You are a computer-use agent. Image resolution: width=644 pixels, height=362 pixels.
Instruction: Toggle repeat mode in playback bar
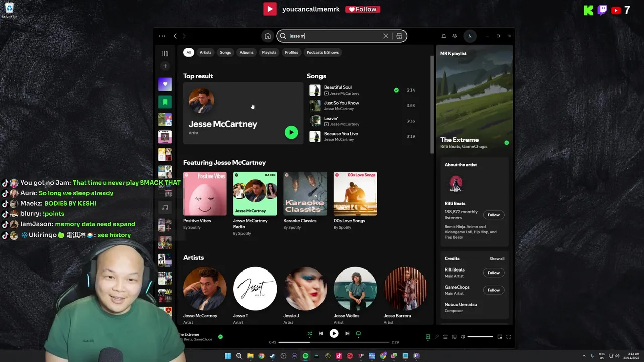(358, 333)
